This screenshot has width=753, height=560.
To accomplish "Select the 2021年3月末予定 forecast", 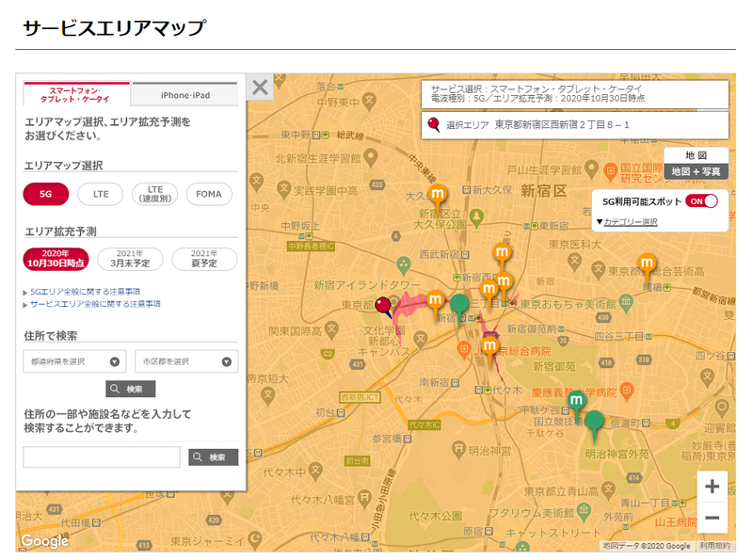I will 130,259.
